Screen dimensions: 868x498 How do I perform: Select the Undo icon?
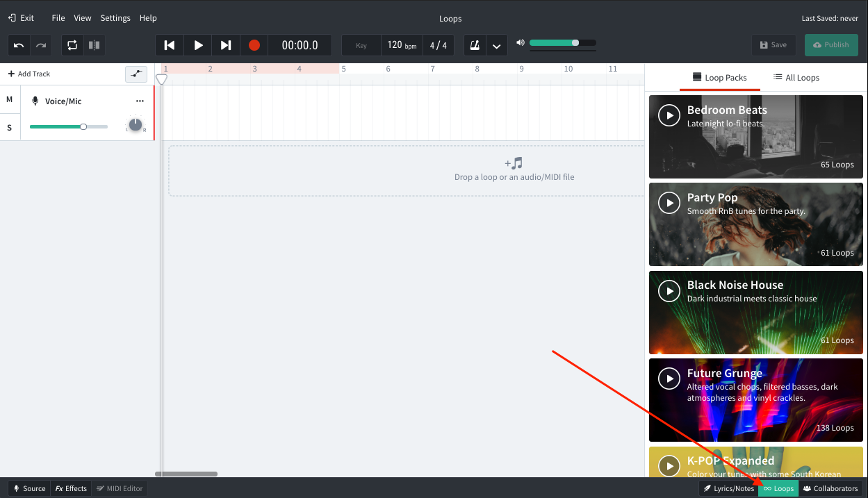19,45
